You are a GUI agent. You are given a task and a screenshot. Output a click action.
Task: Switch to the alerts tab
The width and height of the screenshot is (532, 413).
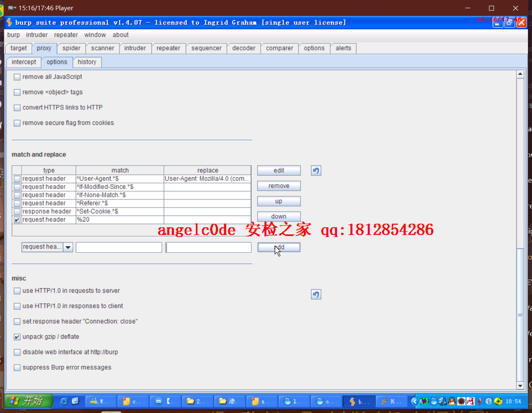343,48
